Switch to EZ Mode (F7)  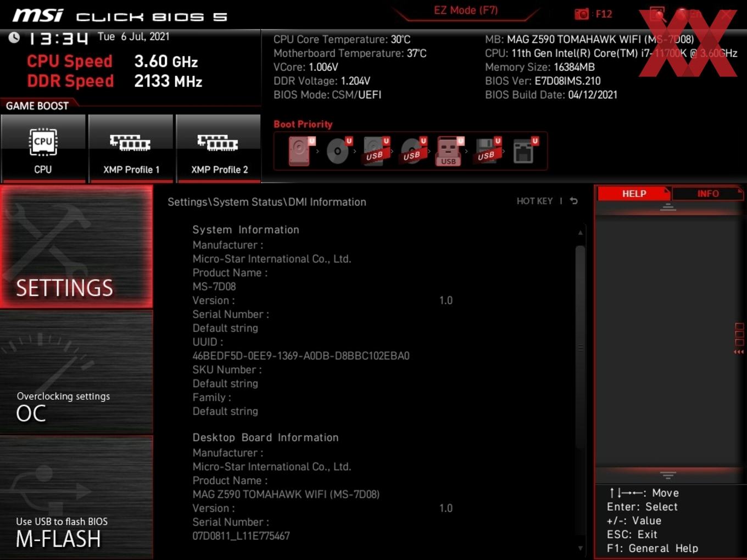click(x=466, y=10)
